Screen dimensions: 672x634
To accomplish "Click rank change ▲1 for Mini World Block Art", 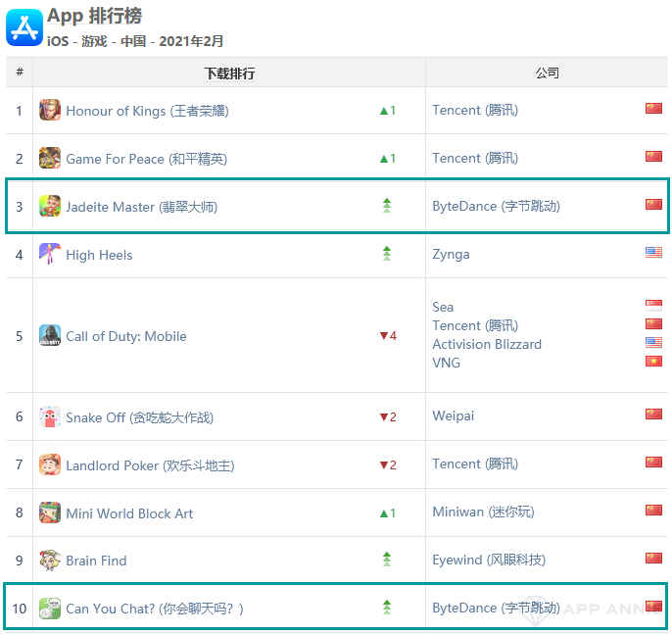I will tap(388, 513).
